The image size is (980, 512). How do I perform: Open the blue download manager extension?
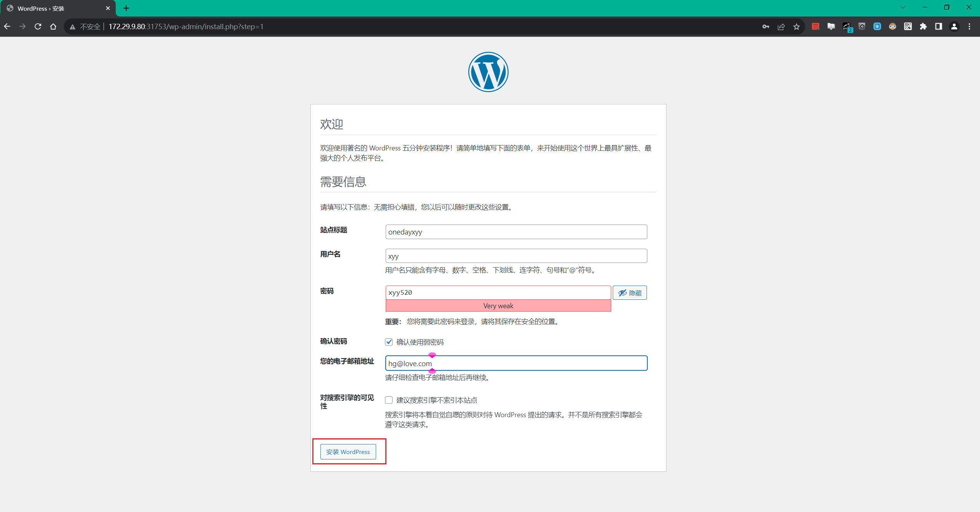877,26
